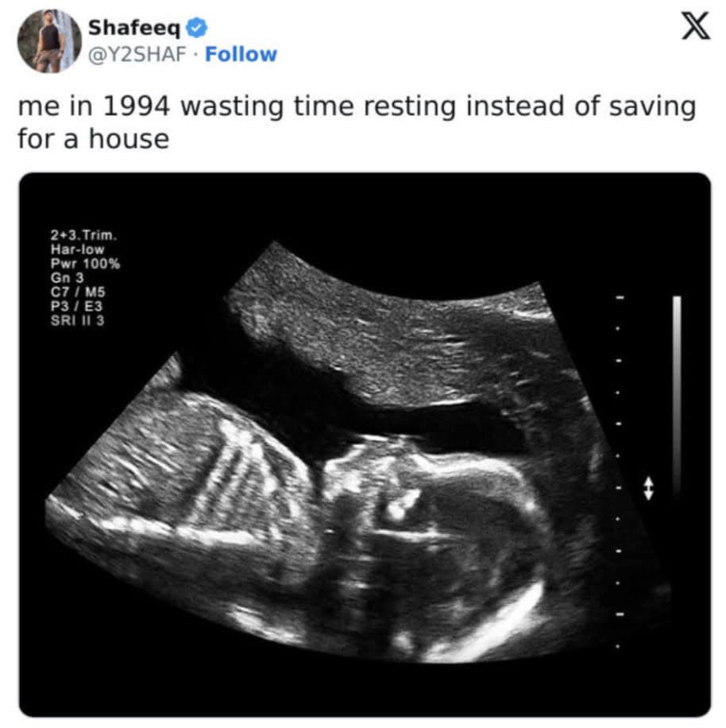Select the 'SRI II 3' setting text

[78, 320]
